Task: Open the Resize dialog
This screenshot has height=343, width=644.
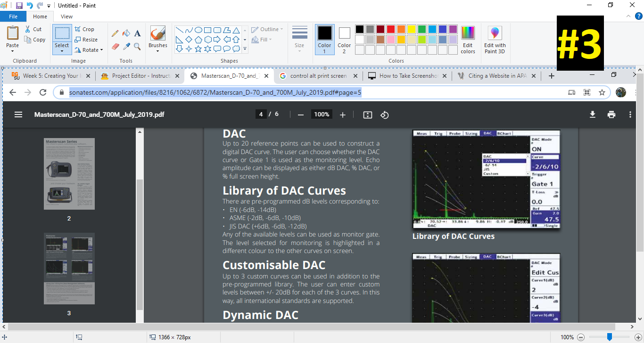Action: point(86,40)
